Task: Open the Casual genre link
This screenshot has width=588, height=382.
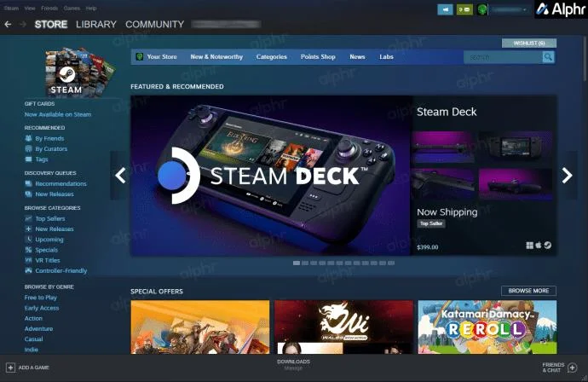Action: pyautogui.click(x=34, y=339)
